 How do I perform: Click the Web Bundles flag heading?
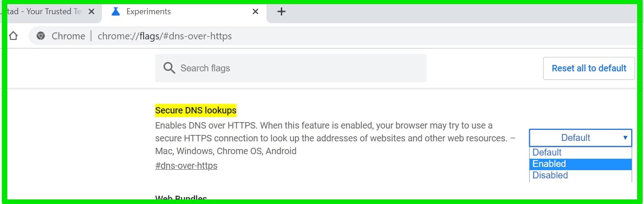pos(181,199)
